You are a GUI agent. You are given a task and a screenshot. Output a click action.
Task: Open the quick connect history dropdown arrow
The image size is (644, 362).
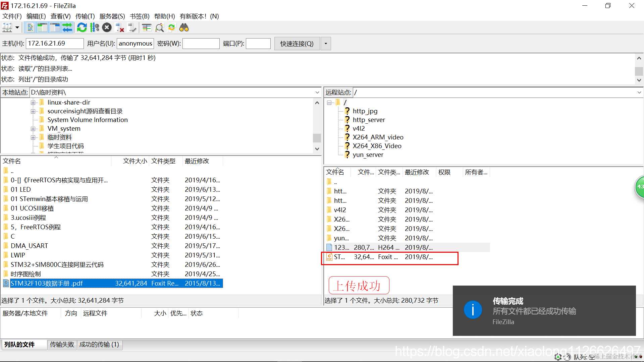[326, 44]
